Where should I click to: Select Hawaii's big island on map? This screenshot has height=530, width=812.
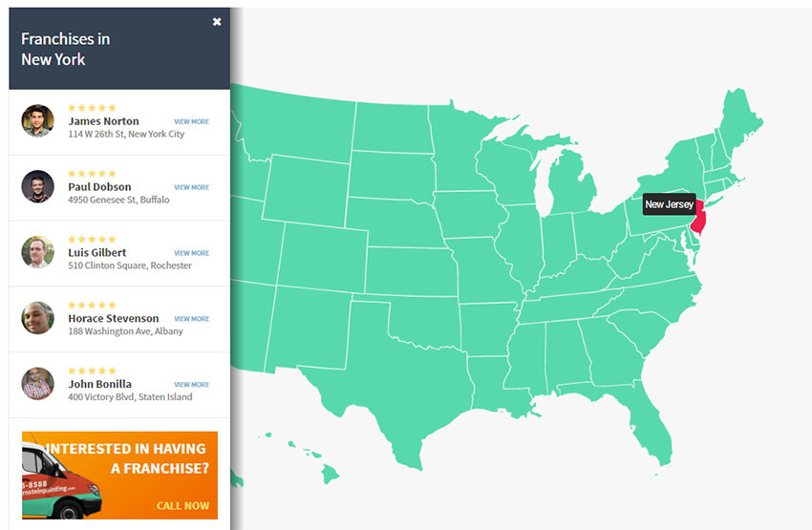coord(330,473)
